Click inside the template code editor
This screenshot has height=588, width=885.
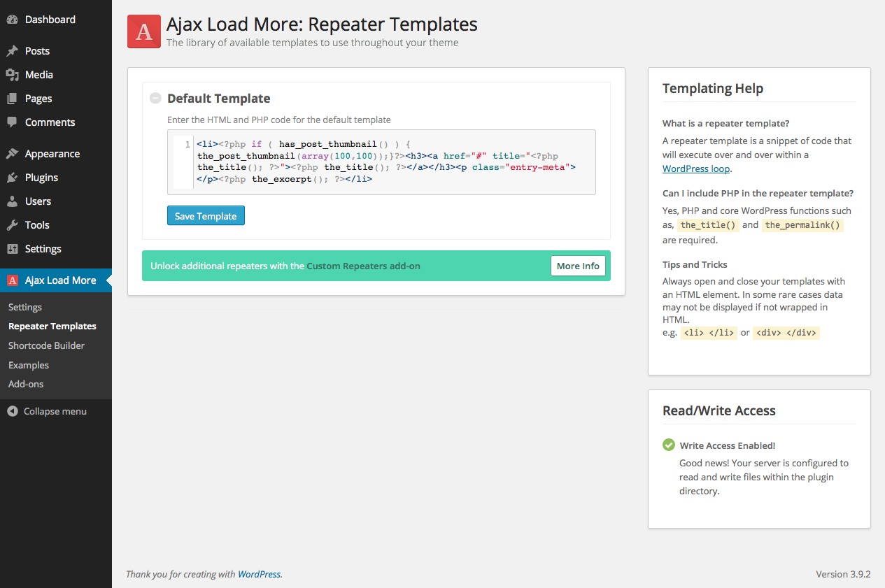[x=392, y=162]
